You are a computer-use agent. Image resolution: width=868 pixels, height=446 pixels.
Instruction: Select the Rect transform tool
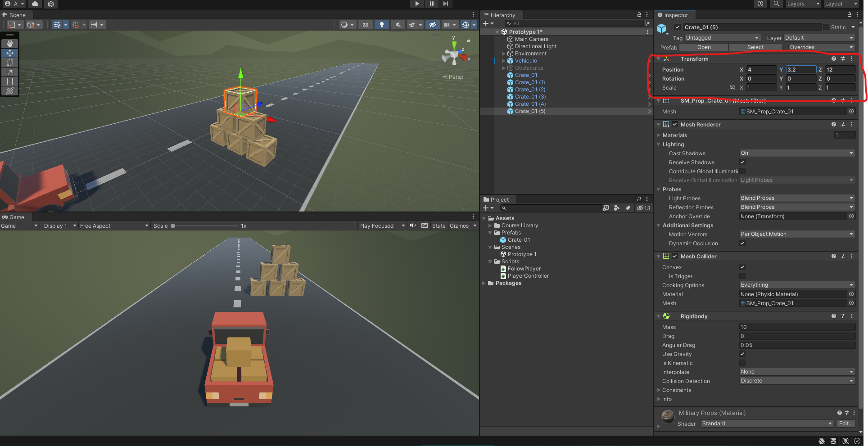(9, 81)
